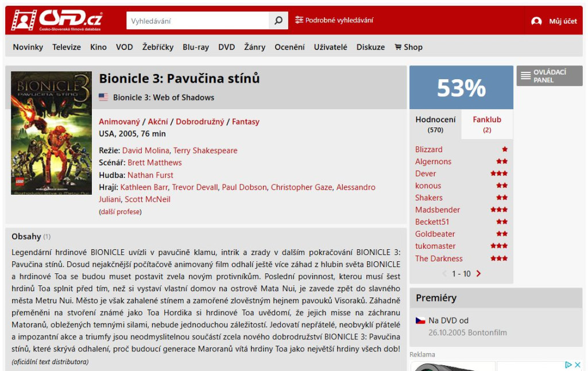This screenshot has height=371, width=588.
Task: Click the Fantasy genre link
Action: pos(246,122)
